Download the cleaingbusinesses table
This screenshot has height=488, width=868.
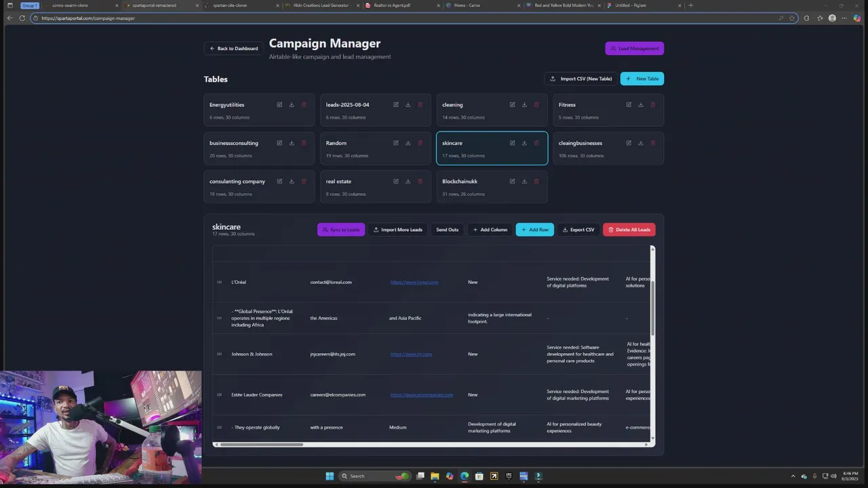click(641, 143)
